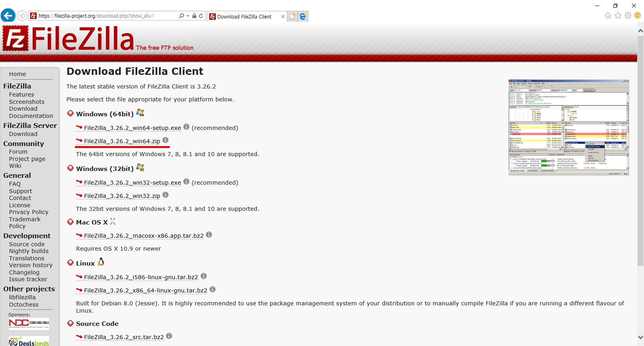Click the Windows 64bit logo icon
Screen dimensions: 644x346
coord(140,113)
